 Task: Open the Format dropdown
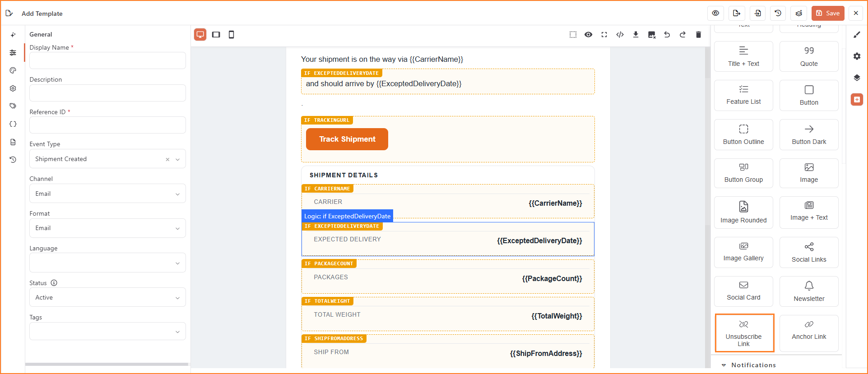click(107, 228)
